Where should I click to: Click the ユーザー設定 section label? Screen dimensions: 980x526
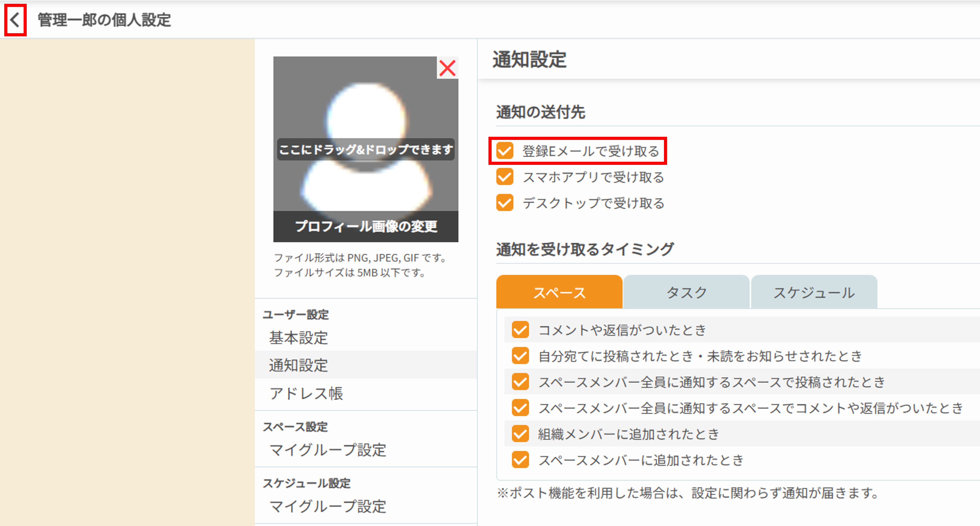pyautogui.click(x=296, y=314)
